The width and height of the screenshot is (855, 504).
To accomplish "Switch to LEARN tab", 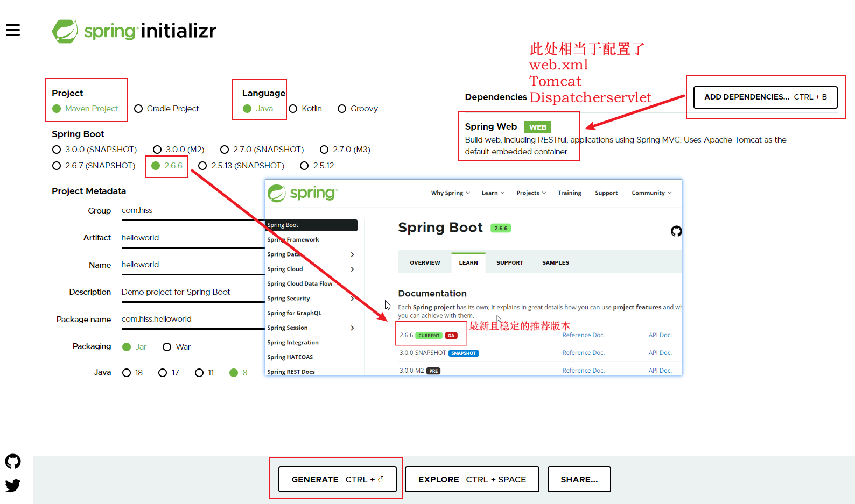I will (x=468, y=263).
